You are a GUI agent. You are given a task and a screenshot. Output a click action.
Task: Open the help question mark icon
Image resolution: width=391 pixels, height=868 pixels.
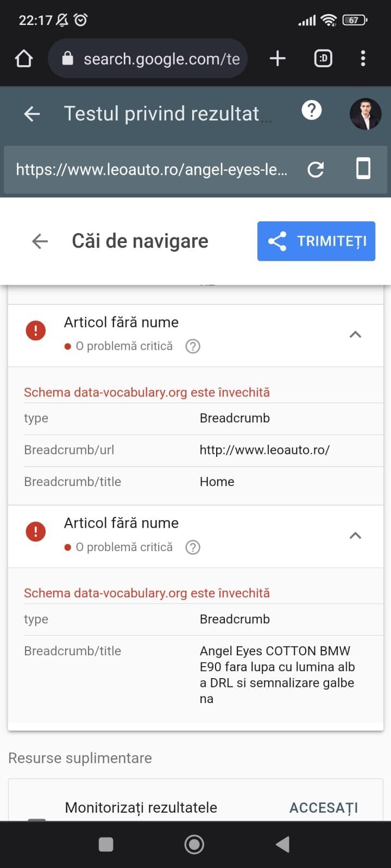312,111
